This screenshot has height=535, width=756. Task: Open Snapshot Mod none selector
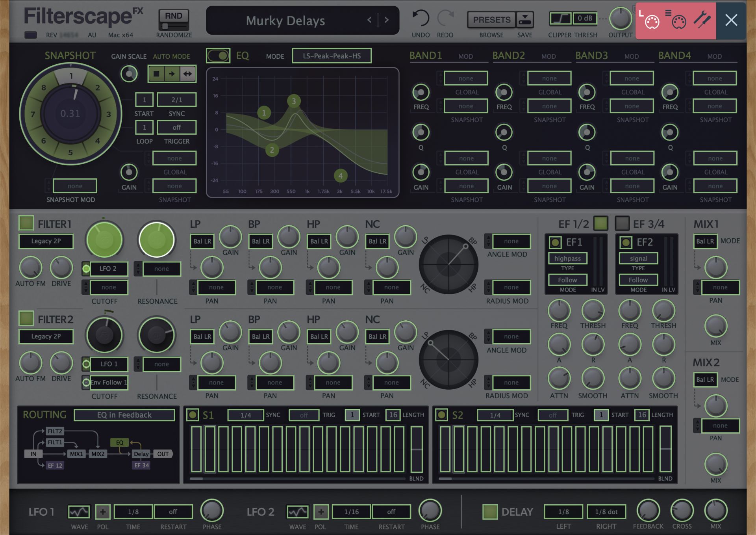point(75,186)
